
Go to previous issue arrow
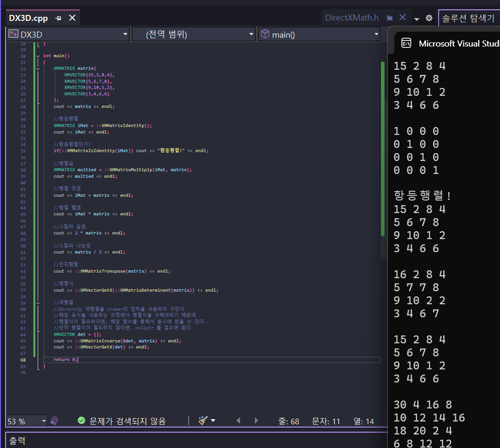click(x=238, y=421)
